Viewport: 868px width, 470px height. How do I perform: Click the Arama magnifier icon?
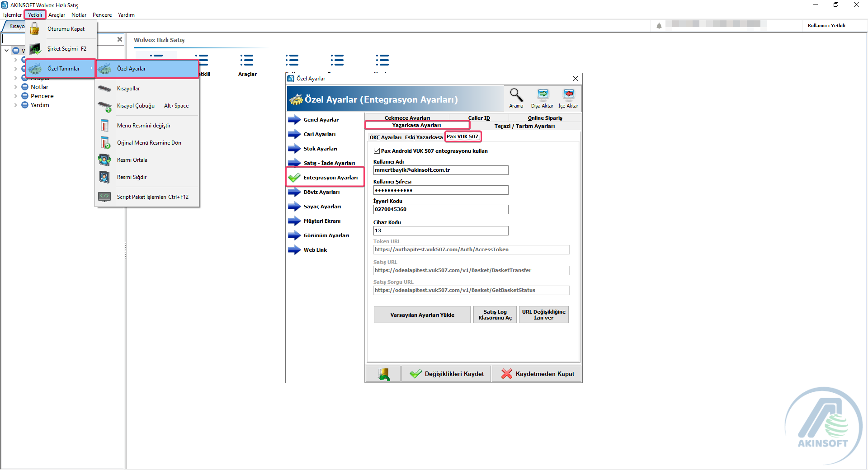(516, 95)
